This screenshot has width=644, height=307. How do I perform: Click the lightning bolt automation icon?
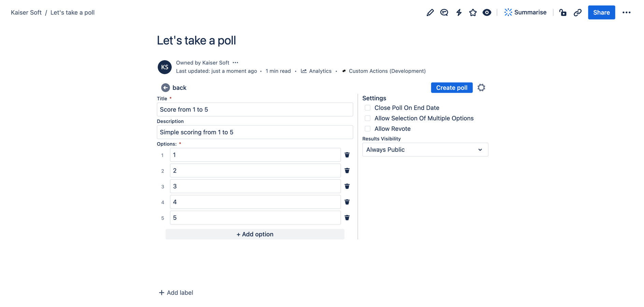[459, 13]
